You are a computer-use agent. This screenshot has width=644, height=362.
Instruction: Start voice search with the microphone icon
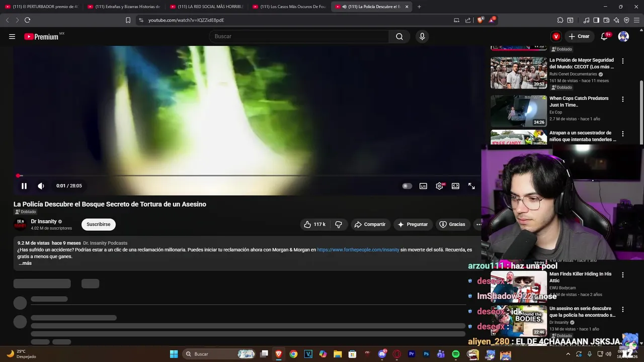pyautogui.click(x=422, y=36)
